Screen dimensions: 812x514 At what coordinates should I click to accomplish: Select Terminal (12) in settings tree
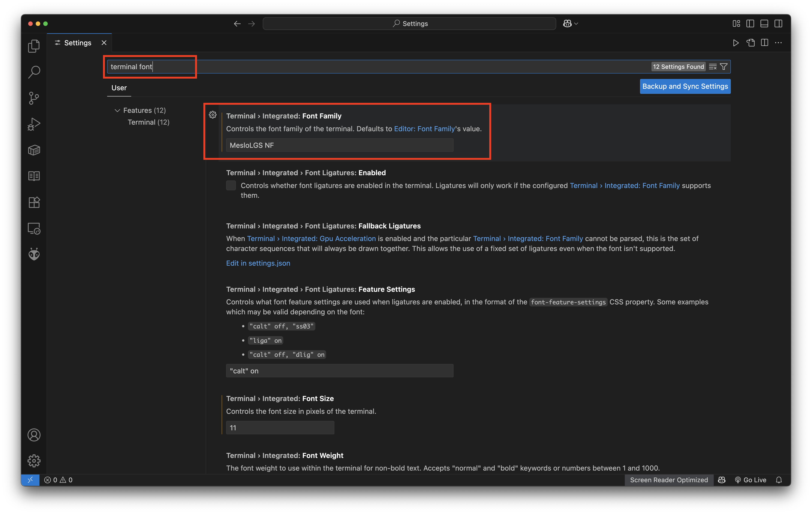[x=148, y=122]
